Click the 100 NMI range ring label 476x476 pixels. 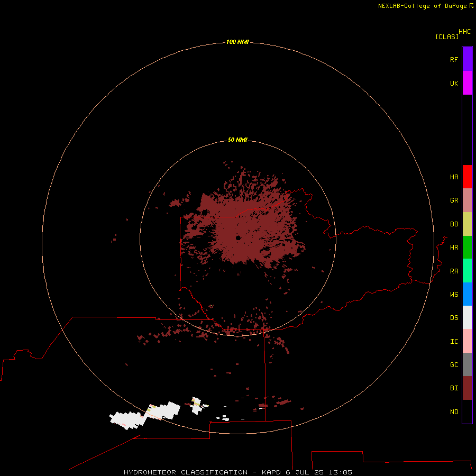coord(237,42)
